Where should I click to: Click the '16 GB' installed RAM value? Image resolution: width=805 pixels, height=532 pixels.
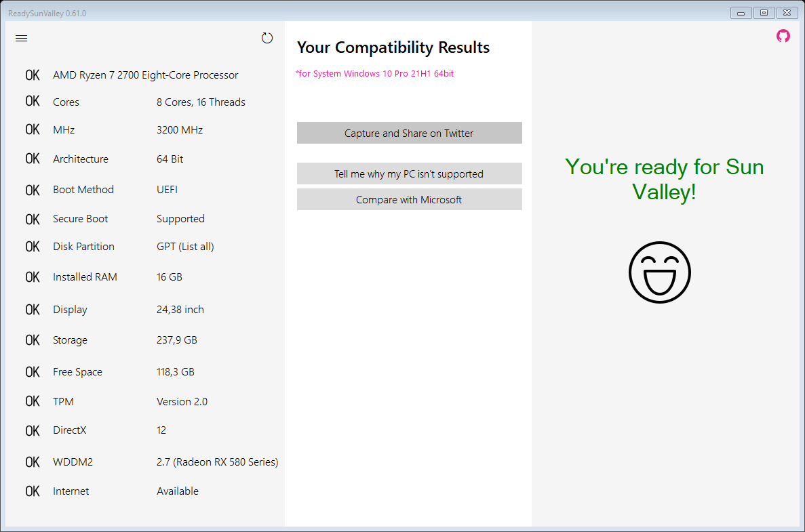click(170, 277)
